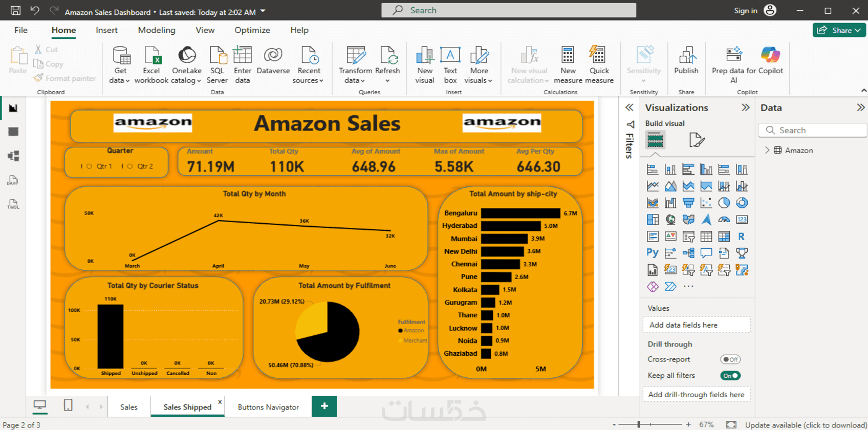Insert a Text box
Image resolution: width=868 pixels, height=430 pixels.
(450, 65)
